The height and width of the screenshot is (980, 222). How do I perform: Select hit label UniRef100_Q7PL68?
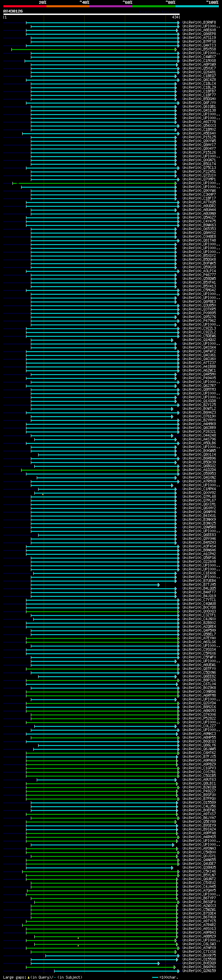click(199, 496)
